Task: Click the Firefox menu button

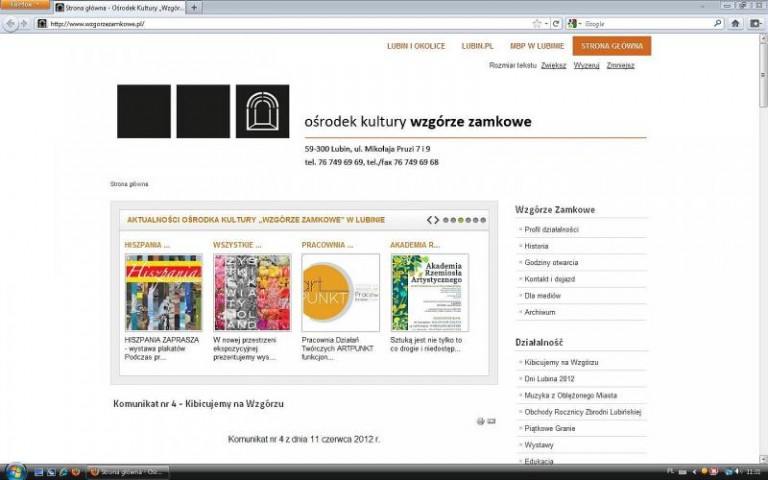Action: point(24,4)
